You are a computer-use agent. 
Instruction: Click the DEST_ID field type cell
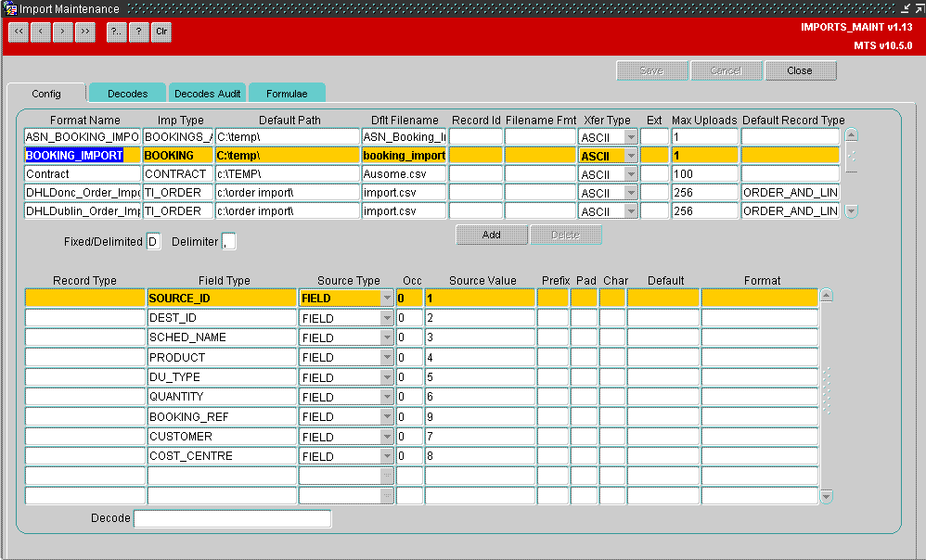click(x=222, y=318)
